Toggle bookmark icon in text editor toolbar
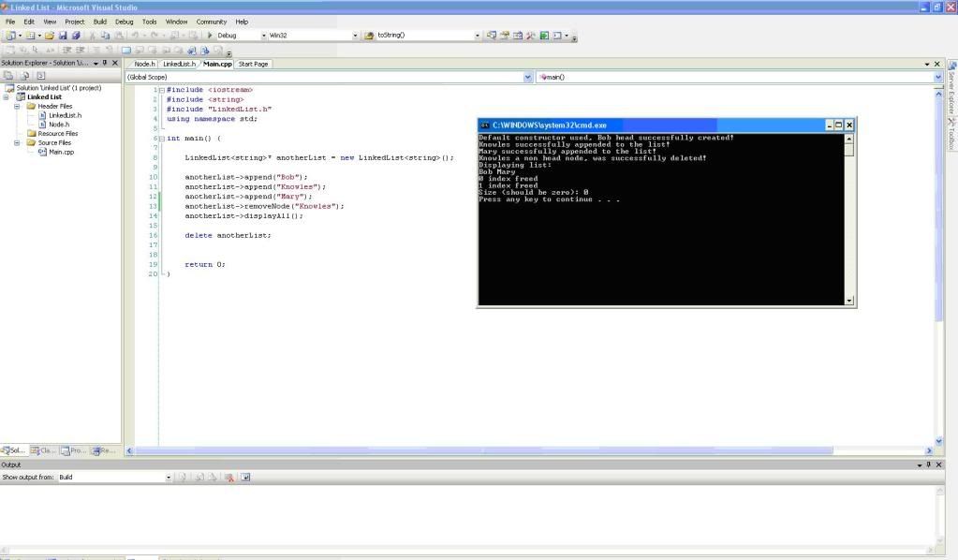The height and width of the screenshot is (560, 958). [x=125, y=50]
